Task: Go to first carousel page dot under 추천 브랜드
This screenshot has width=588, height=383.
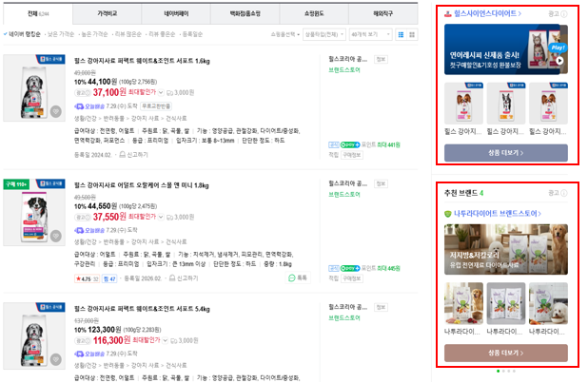Action: [498, 371]
